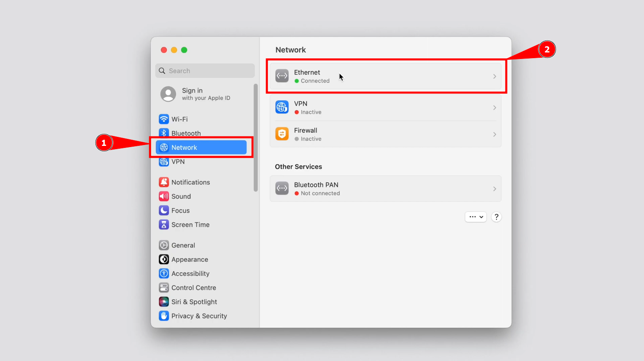Click the Bluetooth PAN icon

(x=282, y=188)
